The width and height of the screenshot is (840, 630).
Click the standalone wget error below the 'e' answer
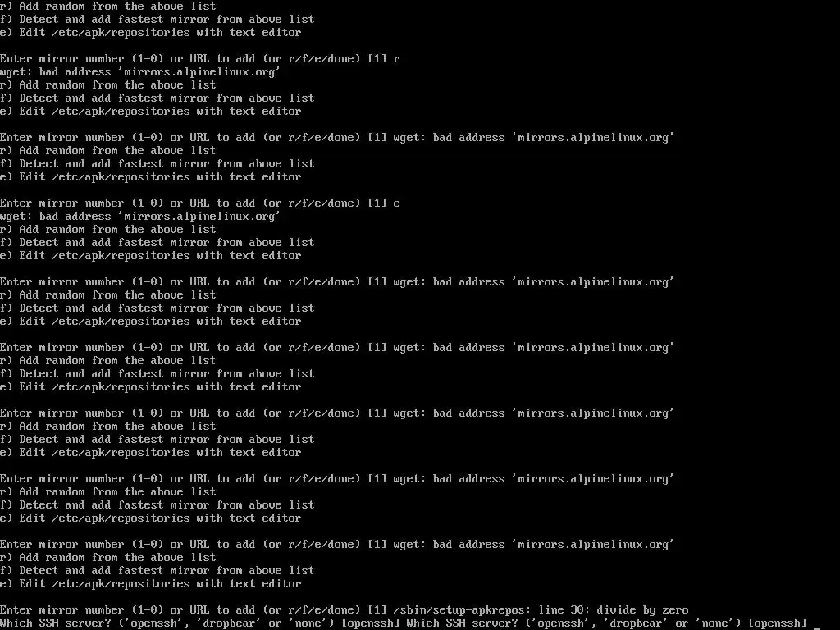pos(139,216)
